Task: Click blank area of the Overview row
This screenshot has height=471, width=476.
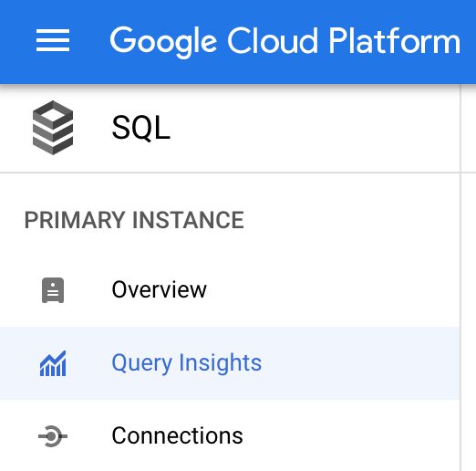Action: (335, 290)
